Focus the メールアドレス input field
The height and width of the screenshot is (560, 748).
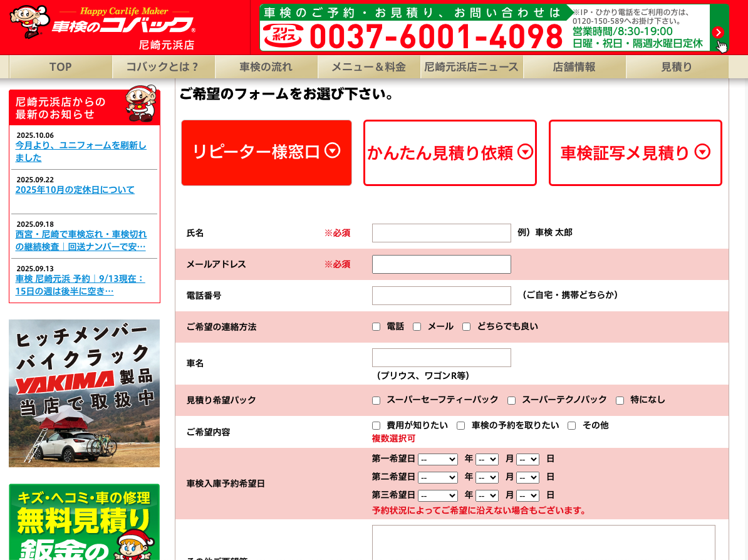[441, 264]
